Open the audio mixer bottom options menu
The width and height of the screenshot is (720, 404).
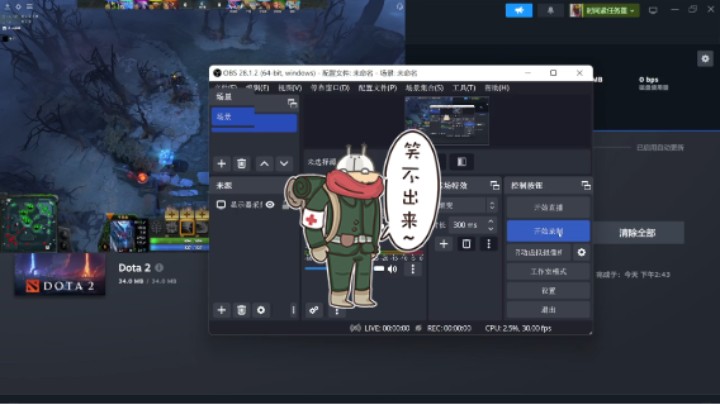click(x=337, y=311)
